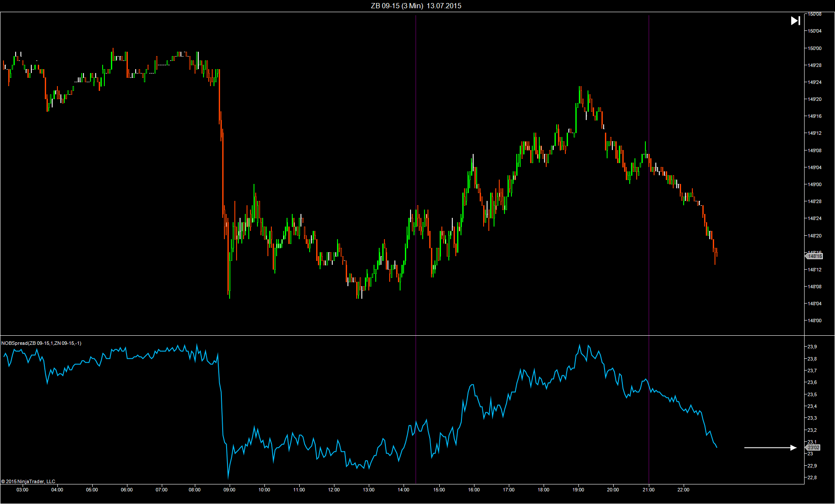Click the 149'00 price scale label

(x=815, y=184)
